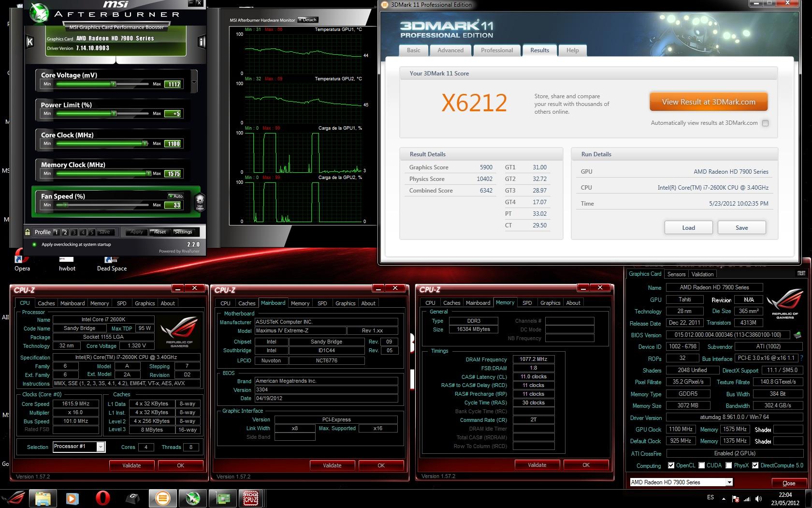Click OK in the CPU-Z Mainboard window
812x508 pixels.
point(381,465)
